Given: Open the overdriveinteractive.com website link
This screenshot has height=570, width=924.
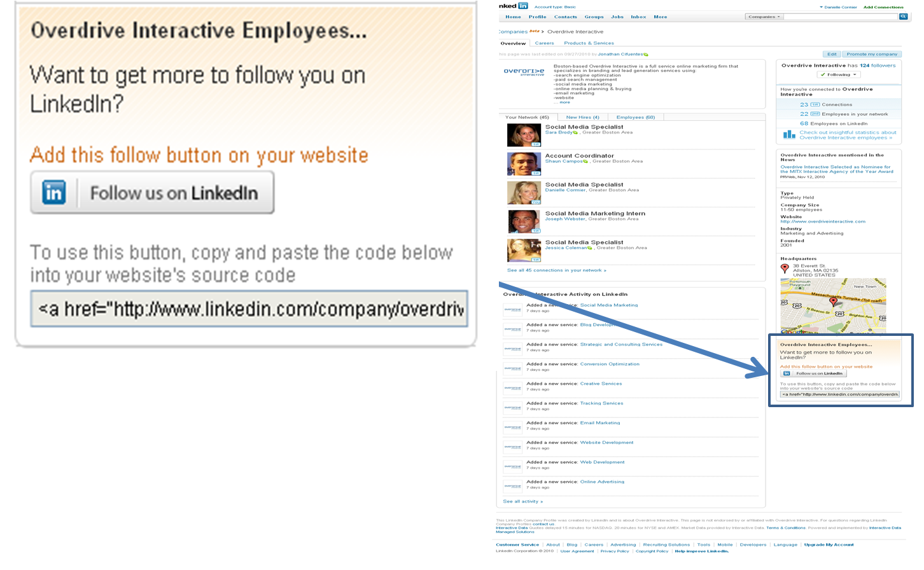Looking at the screenshot, I should tap(823, 221).
